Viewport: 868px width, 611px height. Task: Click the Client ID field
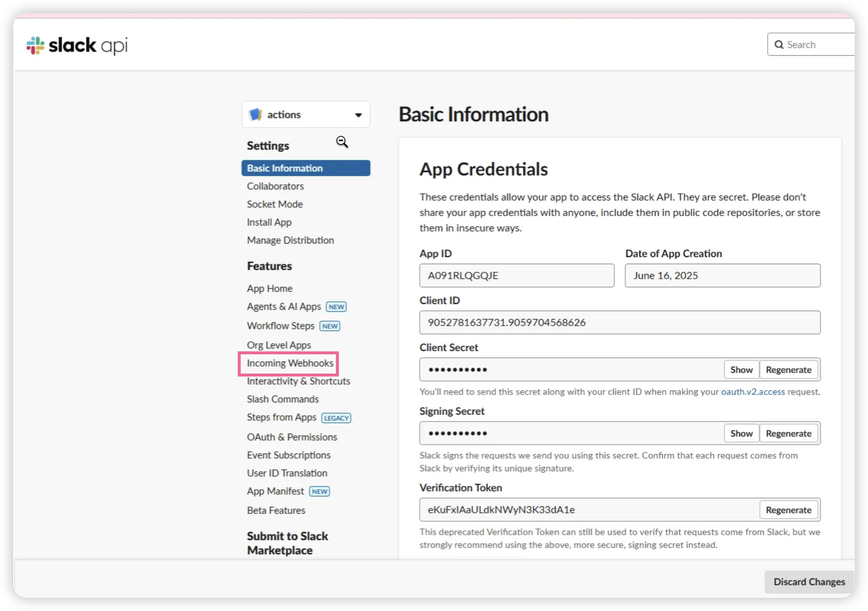click(620, 322)
